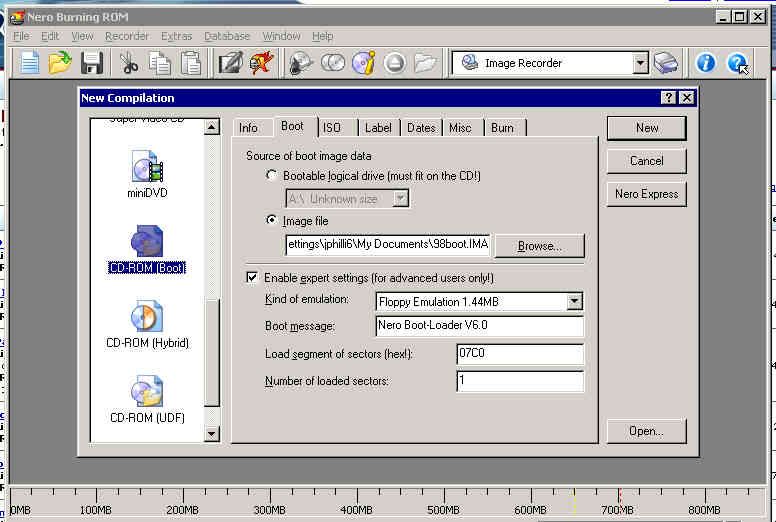
Task: Select the miniDVD compilation type
Action: 147,175
